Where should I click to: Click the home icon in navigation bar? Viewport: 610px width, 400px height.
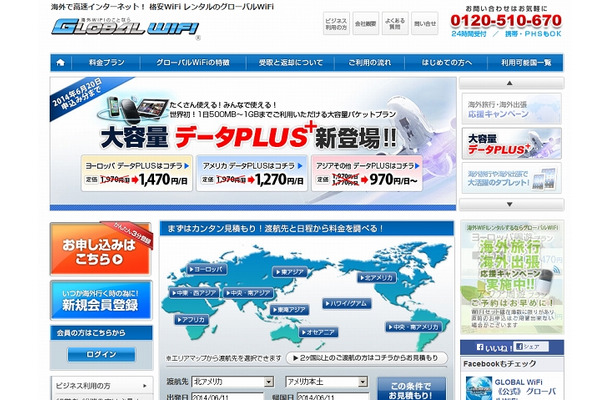coord(61,63)
